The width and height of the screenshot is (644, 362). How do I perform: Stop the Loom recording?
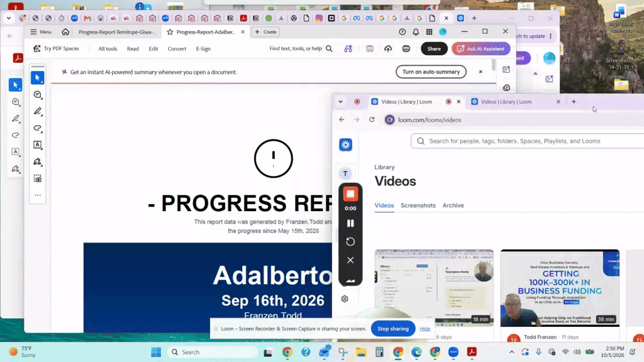coord(350,194)
